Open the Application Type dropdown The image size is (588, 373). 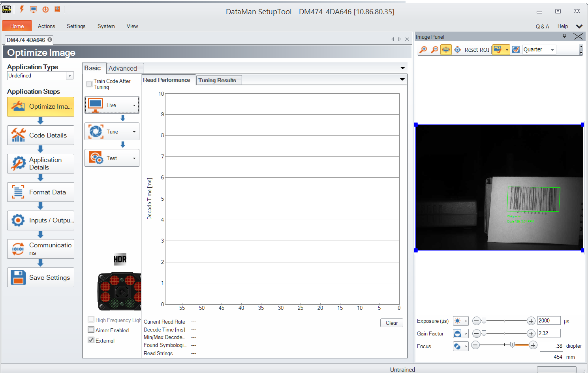[x=70, y=76]
